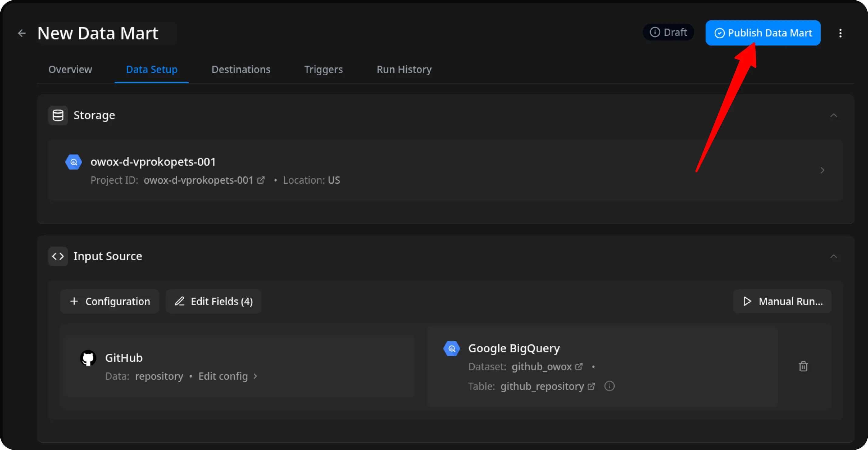Expand the storage details with the right chevron

(822, 170)
